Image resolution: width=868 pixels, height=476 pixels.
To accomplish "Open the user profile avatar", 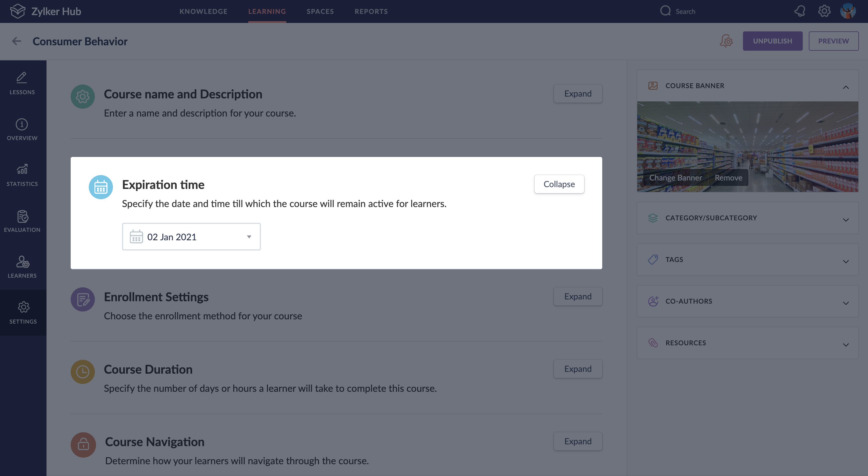I will [x=848, y=11].
